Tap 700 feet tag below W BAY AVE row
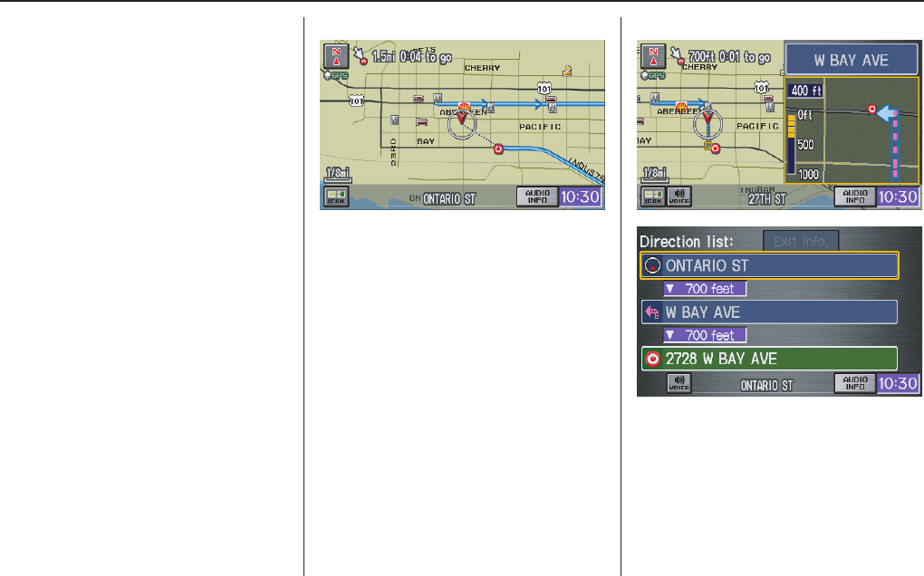Viewport: 924px width, 576px height. click(705, 335)
